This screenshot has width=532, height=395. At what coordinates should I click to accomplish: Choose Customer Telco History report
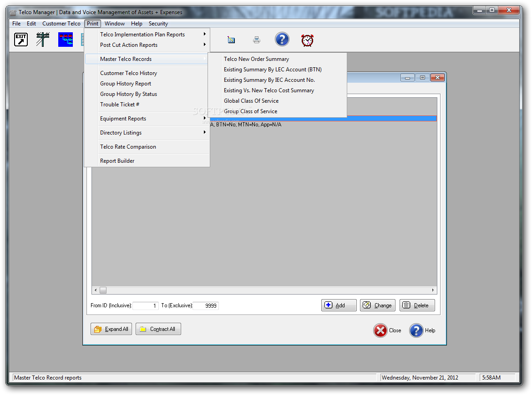(147, 73)
